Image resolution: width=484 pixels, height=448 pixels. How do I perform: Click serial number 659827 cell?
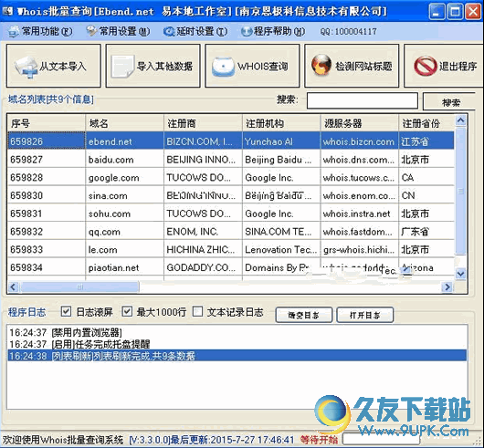tap(47, 160)
